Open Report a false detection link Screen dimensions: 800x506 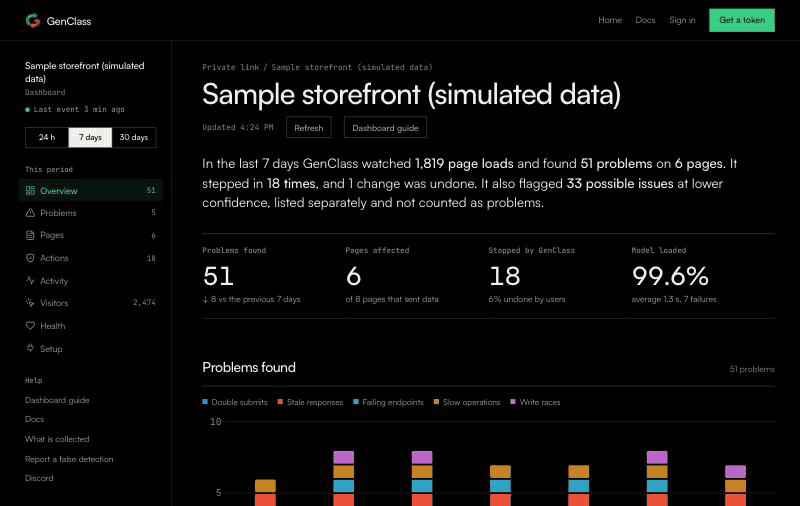(x=69, y=459)
